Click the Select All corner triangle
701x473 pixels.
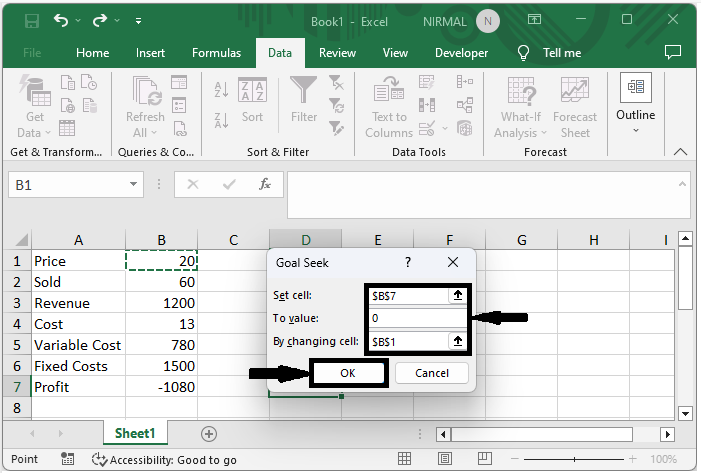[x=21, y=240]
